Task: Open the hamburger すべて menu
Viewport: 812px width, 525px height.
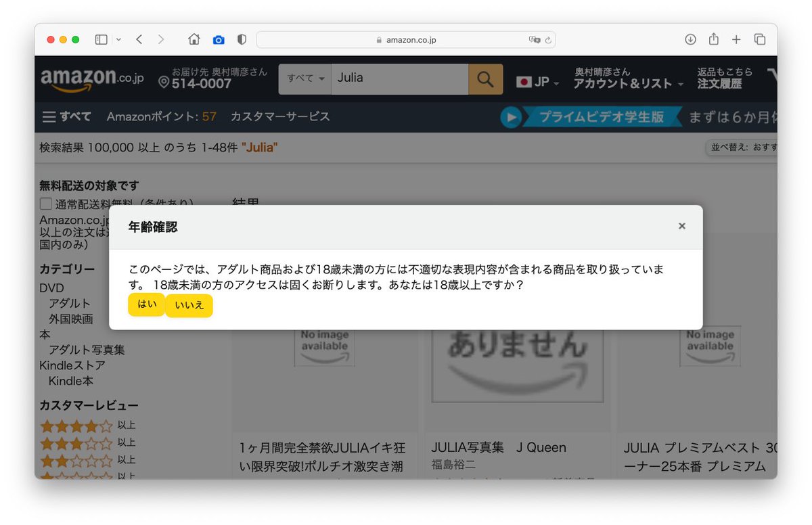Action: [66, 116]
